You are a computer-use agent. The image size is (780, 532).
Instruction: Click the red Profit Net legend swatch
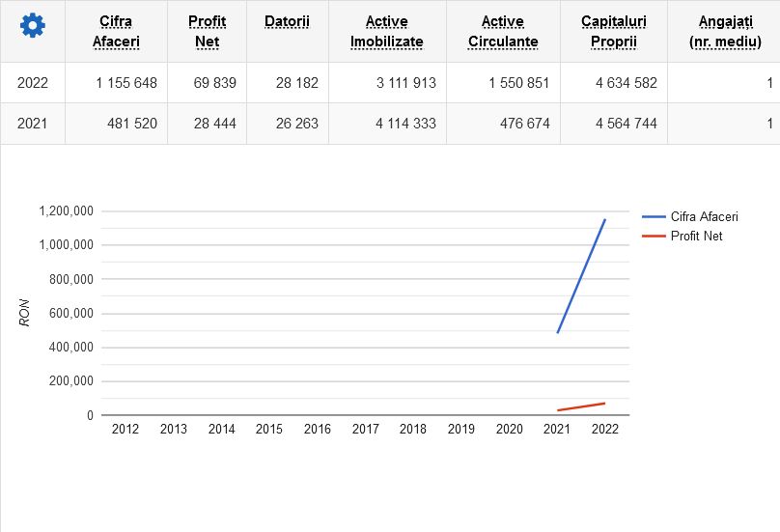click(654, 236)
